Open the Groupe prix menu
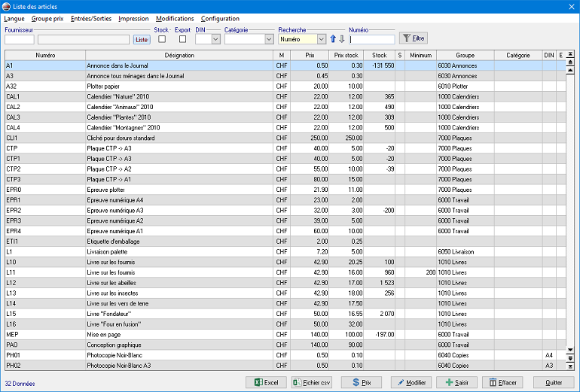 point(47,19)
